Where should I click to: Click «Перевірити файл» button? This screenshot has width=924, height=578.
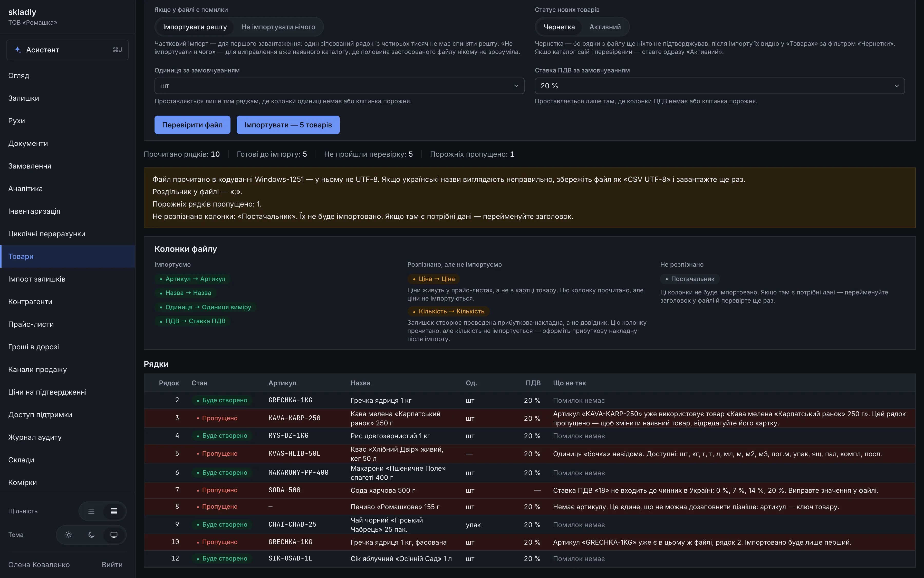(x=192, y=125)
